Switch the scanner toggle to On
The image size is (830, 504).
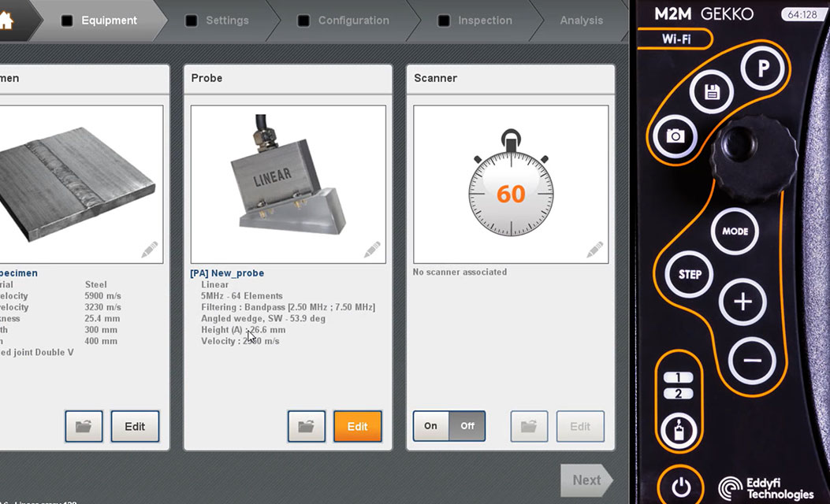[x=431, y=426]
